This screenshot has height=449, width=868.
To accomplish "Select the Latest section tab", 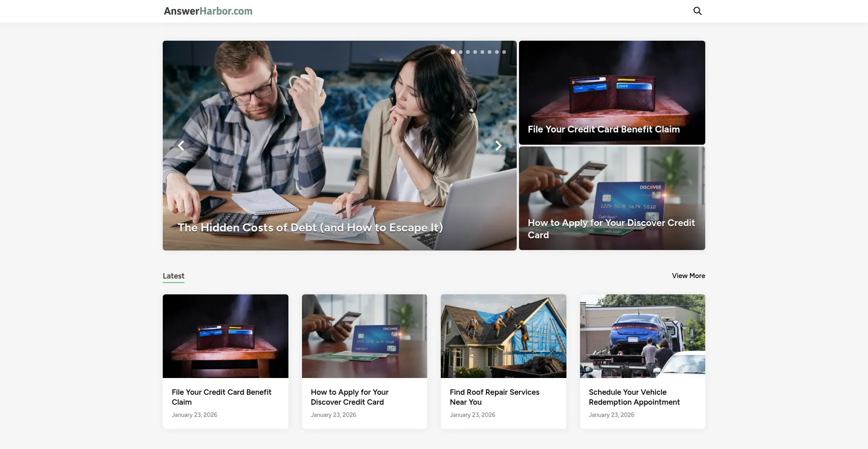I will point(174,276).
